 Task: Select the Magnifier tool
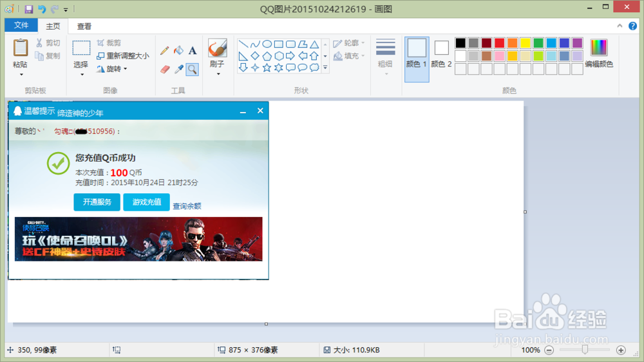click(192, 69)
